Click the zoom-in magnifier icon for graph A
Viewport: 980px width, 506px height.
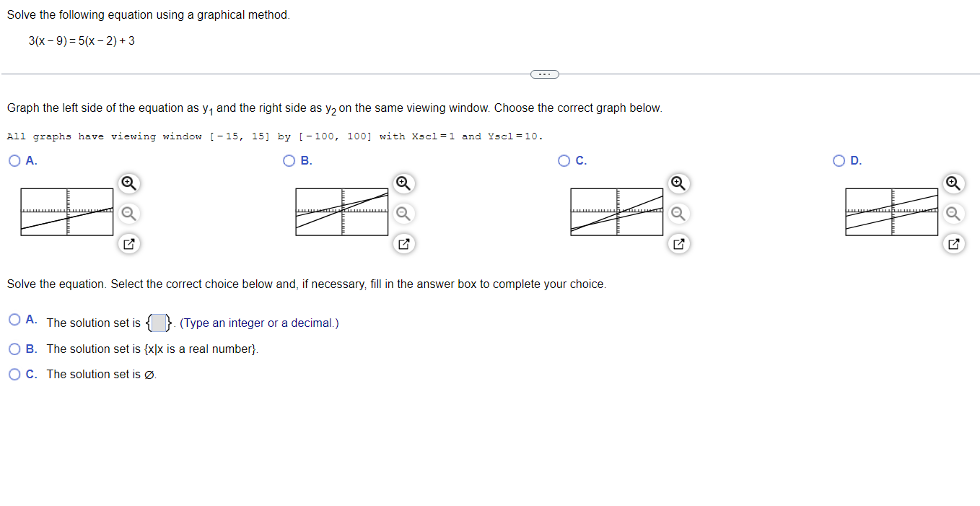pyautogui.click(x=128, y=183)
